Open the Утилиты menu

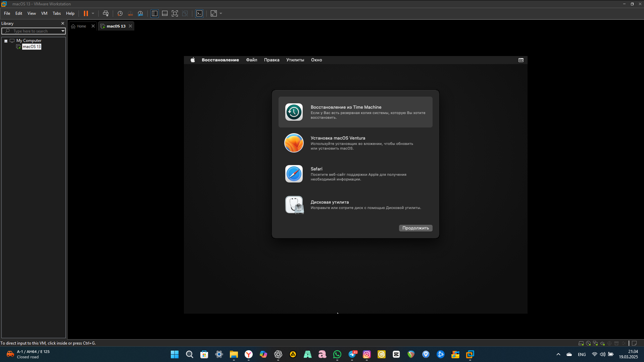click(x=295, y=60)
